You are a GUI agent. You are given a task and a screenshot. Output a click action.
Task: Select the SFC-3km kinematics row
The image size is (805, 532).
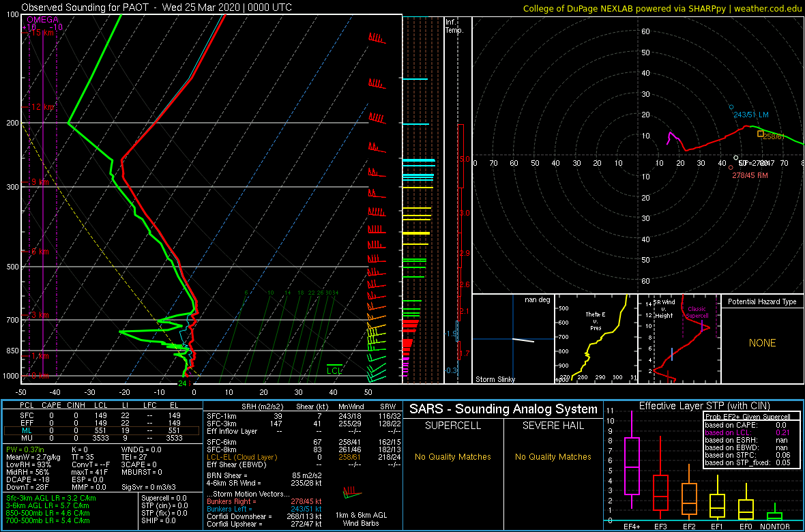pos(304,423)
